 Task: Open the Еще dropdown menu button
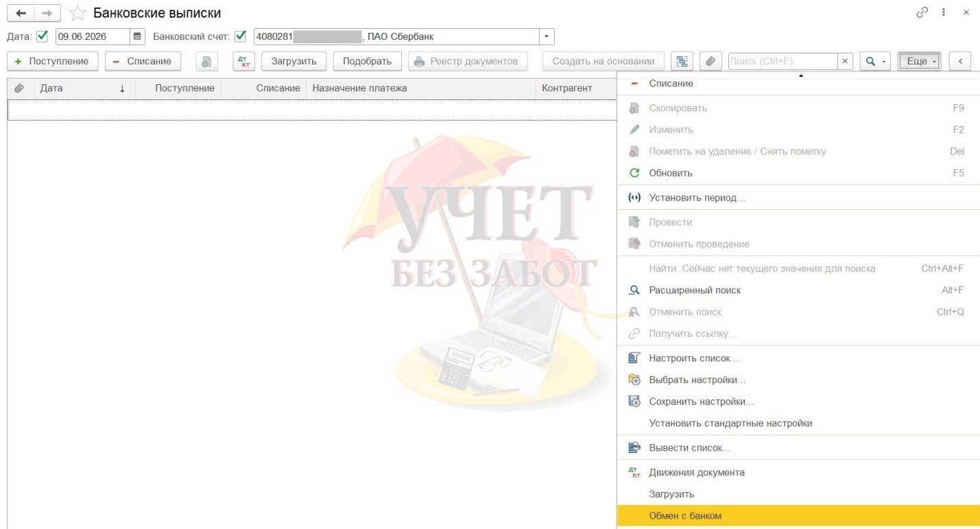pyautogui.click(x=919, y=61)
